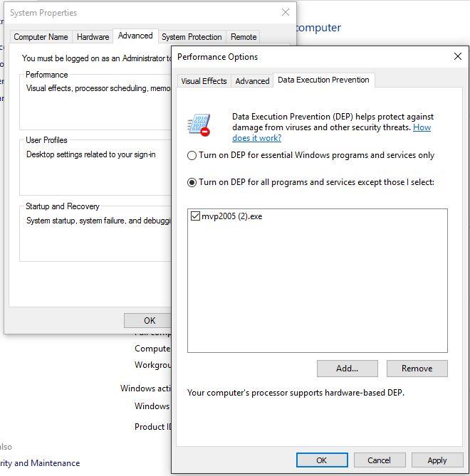This screenshot has height=476, width=470.
Task: Close the System Properties window
Action: click(x=286, y=13)
